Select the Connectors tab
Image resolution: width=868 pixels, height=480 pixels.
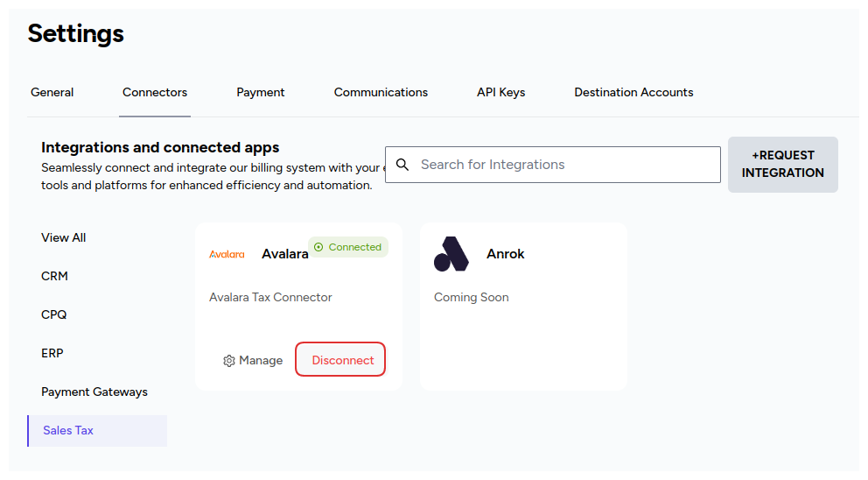tap(155, 93)
